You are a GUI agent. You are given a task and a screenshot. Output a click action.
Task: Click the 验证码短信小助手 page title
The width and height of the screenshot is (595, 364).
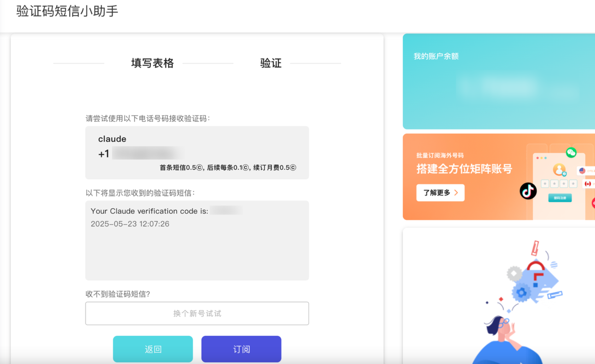(67, 11)
